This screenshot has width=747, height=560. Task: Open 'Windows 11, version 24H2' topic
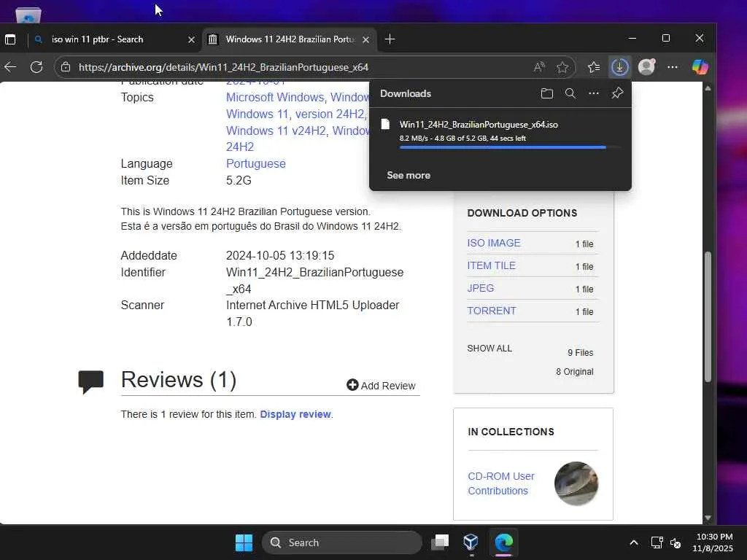(295, 114)
